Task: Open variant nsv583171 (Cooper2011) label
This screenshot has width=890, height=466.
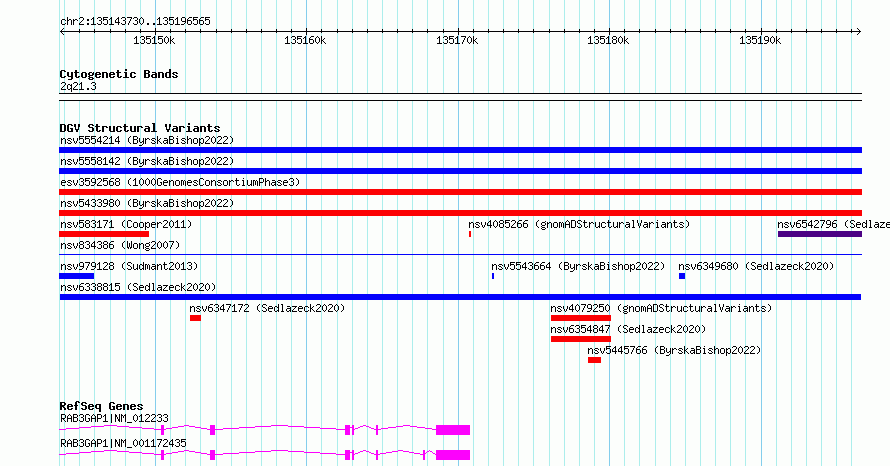Action: [126, 224]
